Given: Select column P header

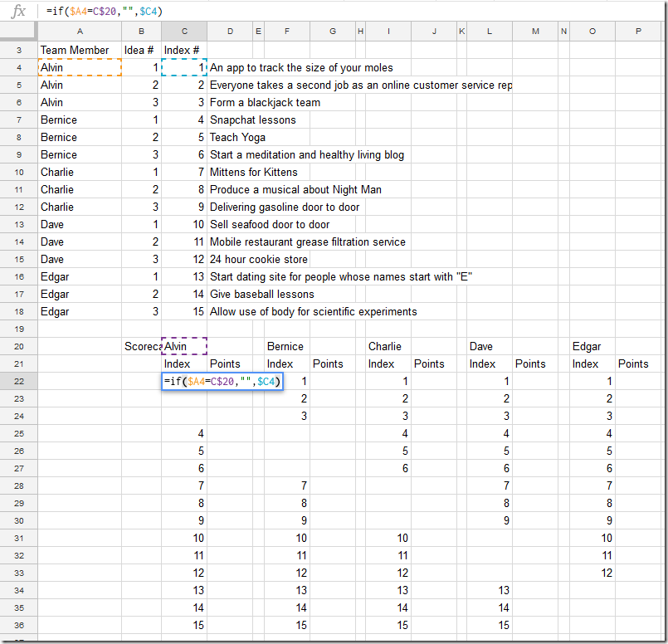Looking at the screenshot, I should point(638,31).
